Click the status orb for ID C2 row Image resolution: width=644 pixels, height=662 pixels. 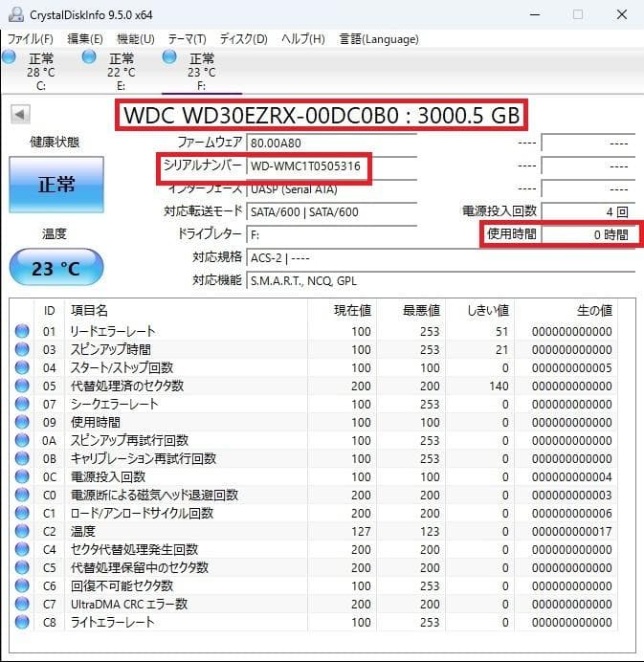(22, 531)
